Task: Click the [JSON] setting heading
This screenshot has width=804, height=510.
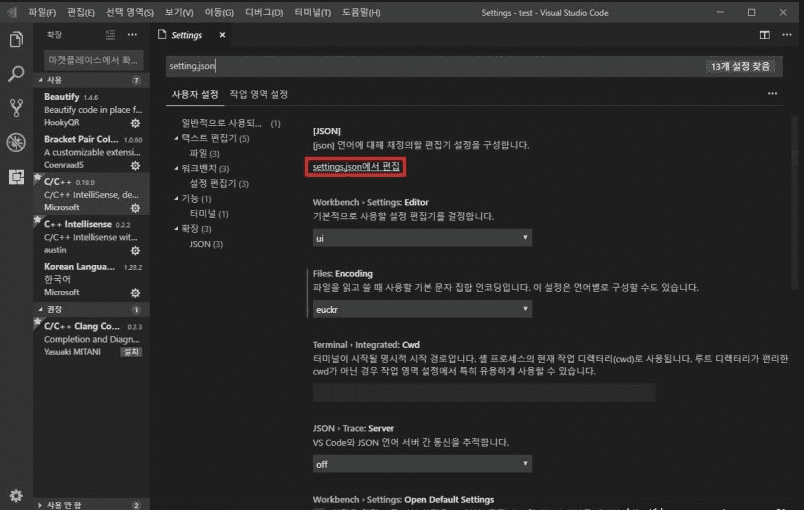Action: point(327,131)
